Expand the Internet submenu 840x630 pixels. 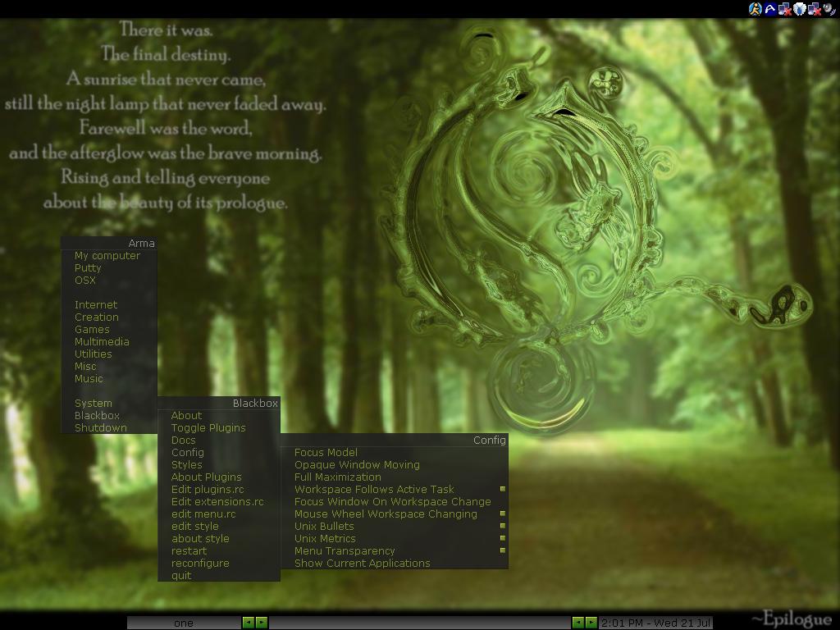(x=96, y=305)
